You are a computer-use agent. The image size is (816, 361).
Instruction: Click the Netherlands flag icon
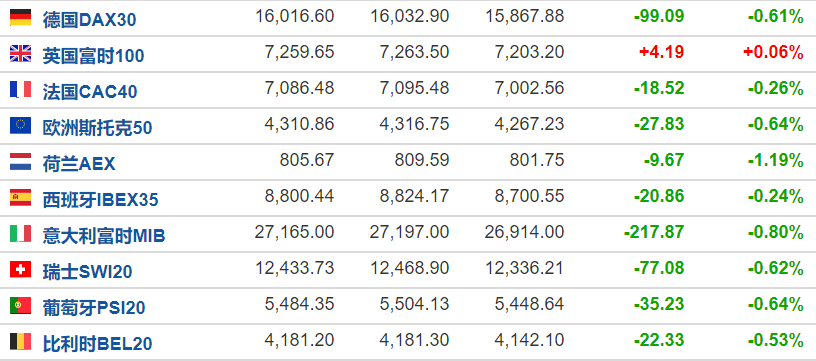[x=20, y=162]
